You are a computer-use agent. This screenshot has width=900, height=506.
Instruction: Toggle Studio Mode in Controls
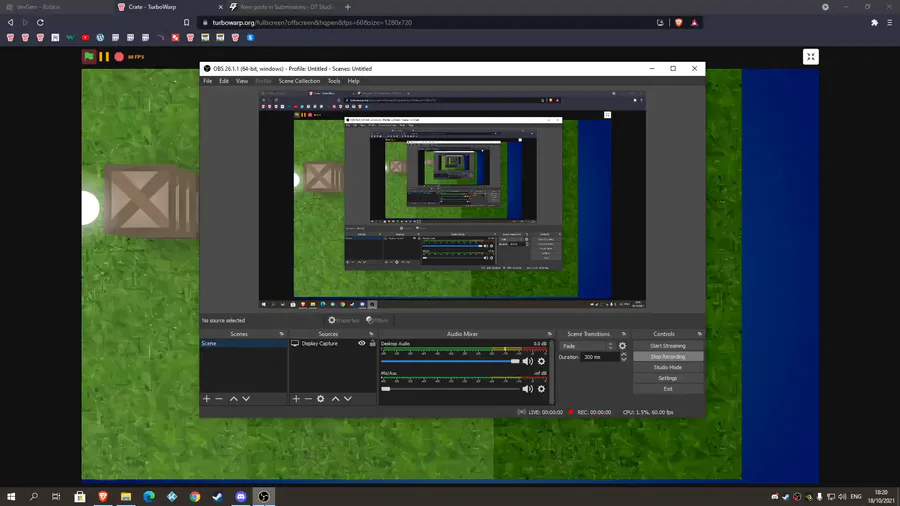668,367
